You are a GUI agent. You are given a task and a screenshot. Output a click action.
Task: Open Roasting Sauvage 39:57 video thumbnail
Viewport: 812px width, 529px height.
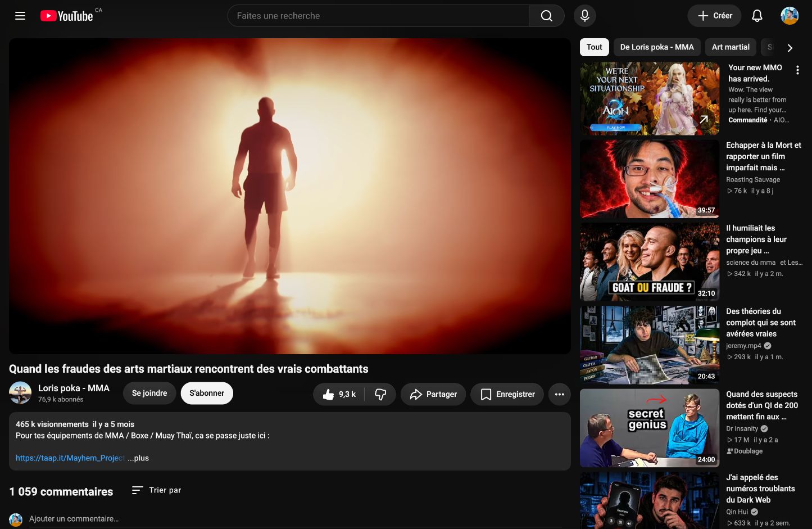tap(650, 179)
